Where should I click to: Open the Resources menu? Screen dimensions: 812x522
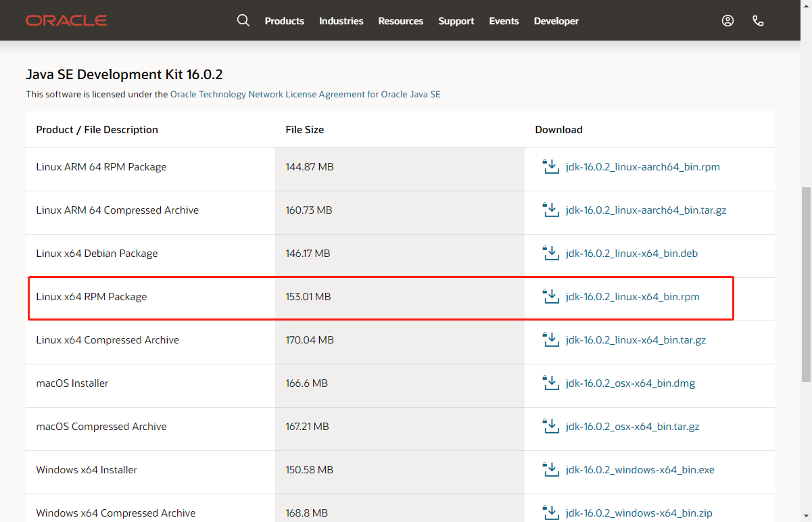[x=400, y=21]
